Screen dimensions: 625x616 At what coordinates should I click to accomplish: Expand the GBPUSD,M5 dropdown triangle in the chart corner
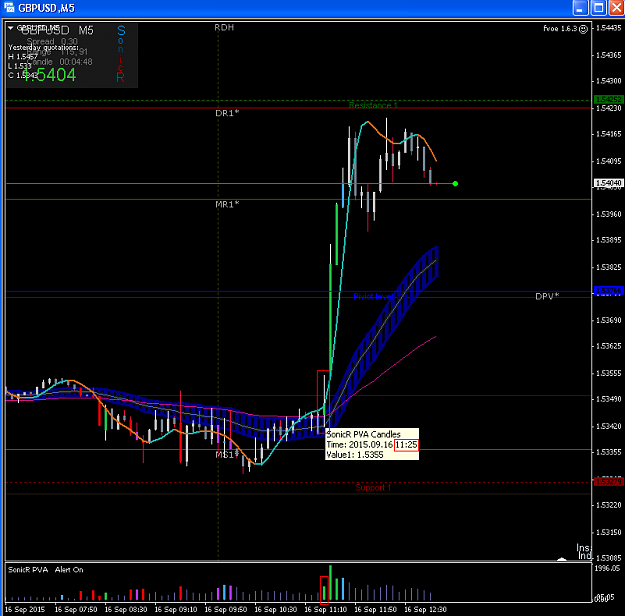[11, 28]
